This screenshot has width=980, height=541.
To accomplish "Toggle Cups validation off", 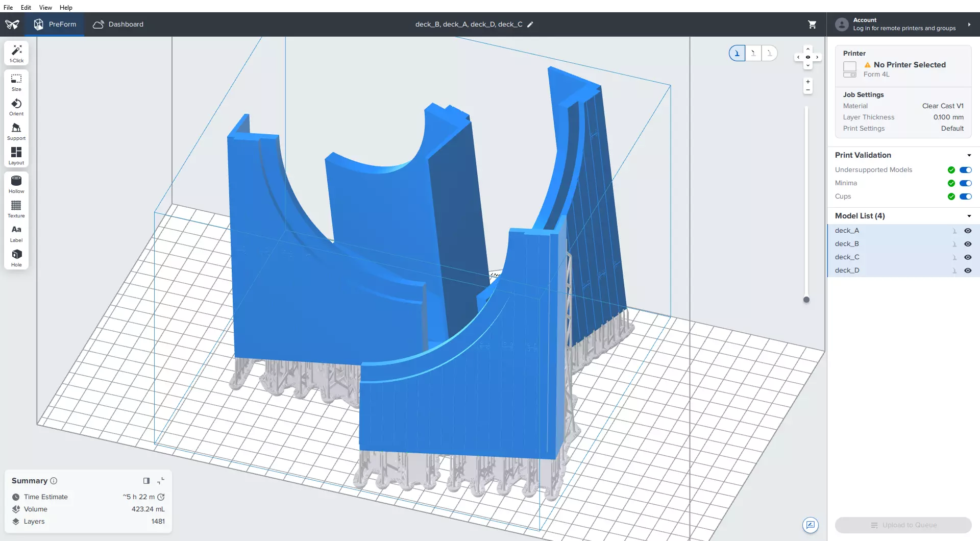I will tap(966, 196).
